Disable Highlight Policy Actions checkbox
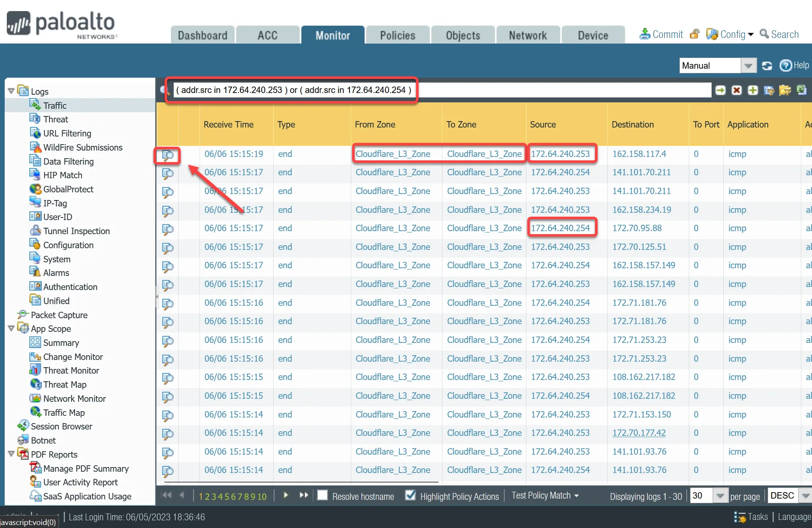This screenshot has height=528, width=812. [x=410, y=496]
